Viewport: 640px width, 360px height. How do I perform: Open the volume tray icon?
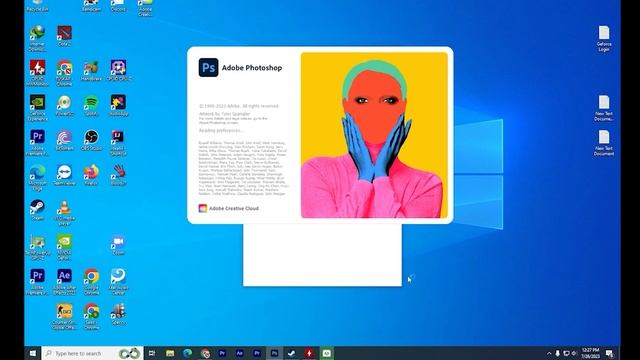[x=574, y=353]
